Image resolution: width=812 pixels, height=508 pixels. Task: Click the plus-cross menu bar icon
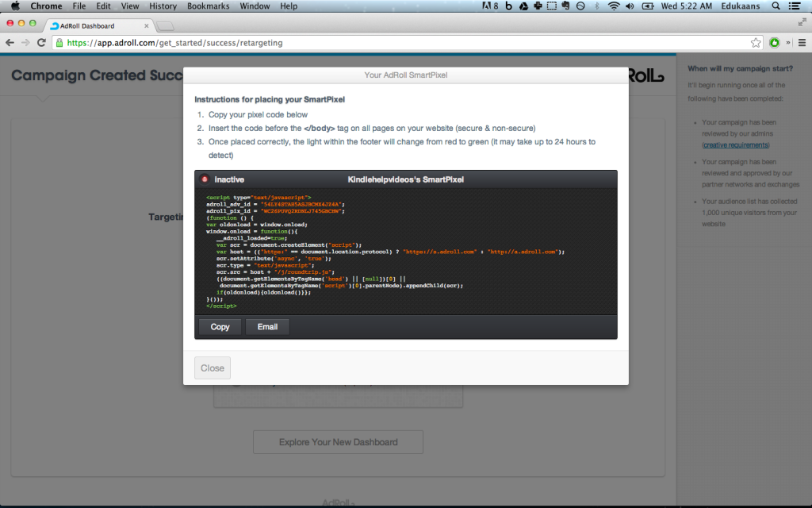538,6
